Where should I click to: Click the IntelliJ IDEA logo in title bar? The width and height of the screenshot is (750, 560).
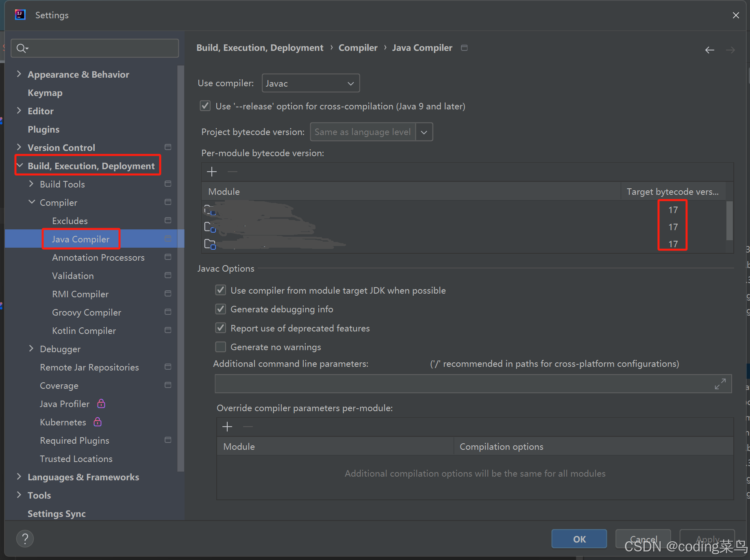(20, 15)
